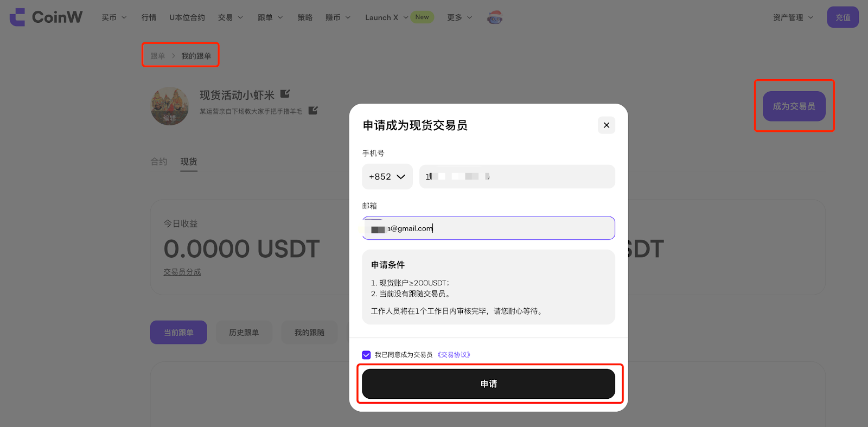Click the 交易员分成 link
This screenshot has width=868, height=427.
(x=182, y=272)
